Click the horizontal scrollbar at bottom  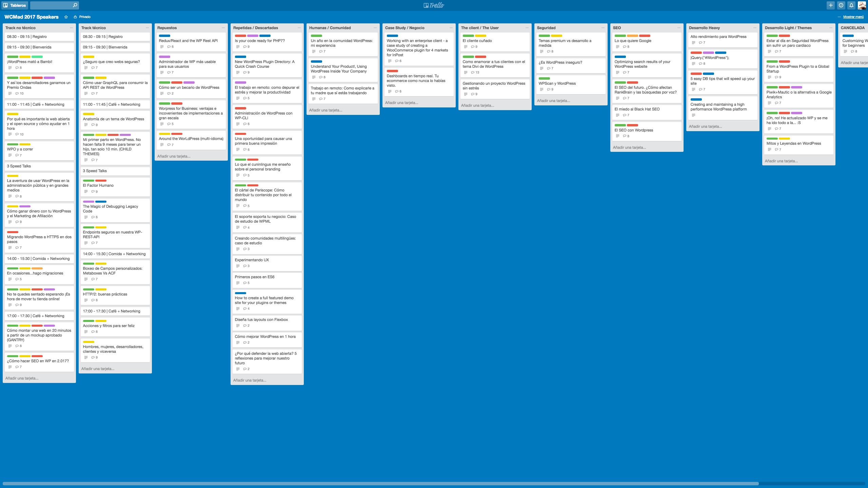(x=380, y=484)
